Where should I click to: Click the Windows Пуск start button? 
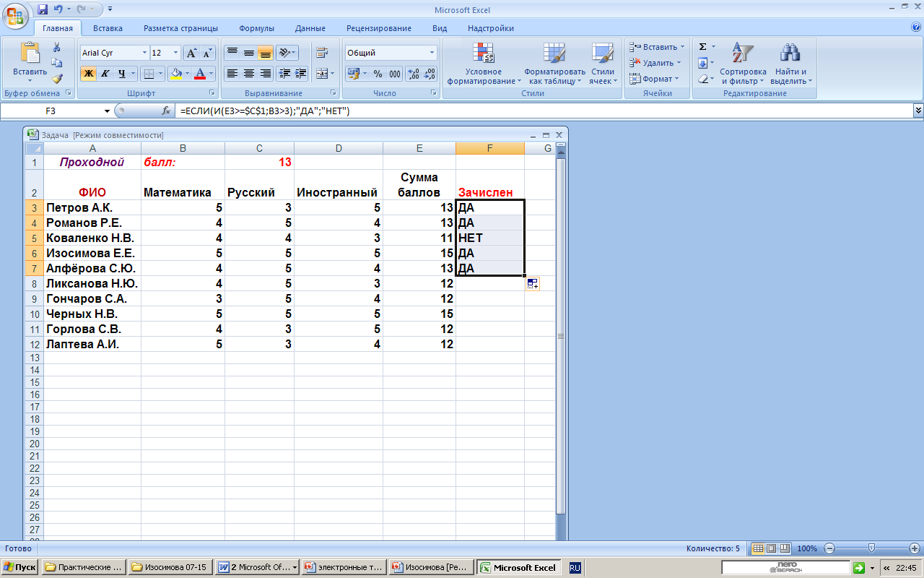coord(20,567)
